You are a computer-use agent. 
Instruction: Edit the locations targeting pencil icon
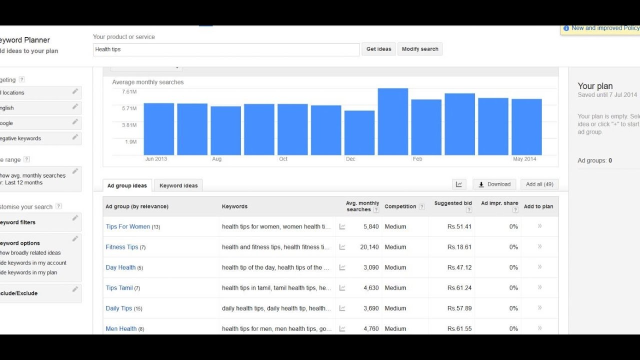click(x=75, y=91)
